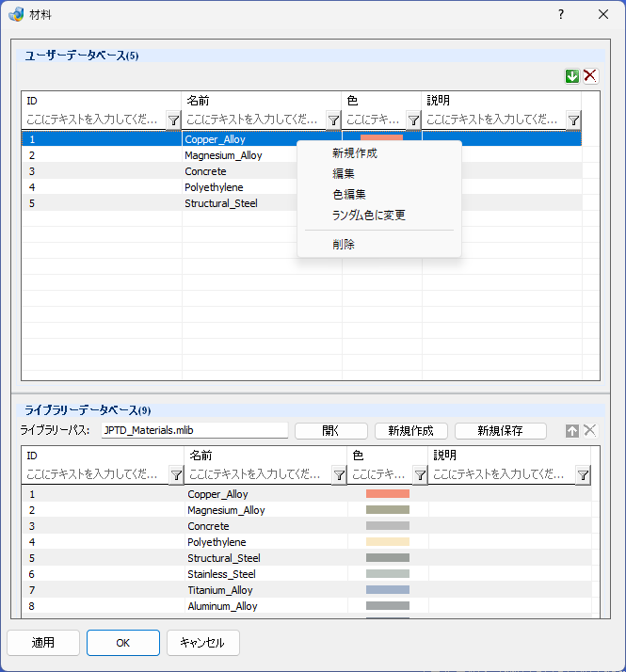This screenshot has width=626, height=672.
Task: Click filter icon of user database 色 column
Action: coord(413,120)
